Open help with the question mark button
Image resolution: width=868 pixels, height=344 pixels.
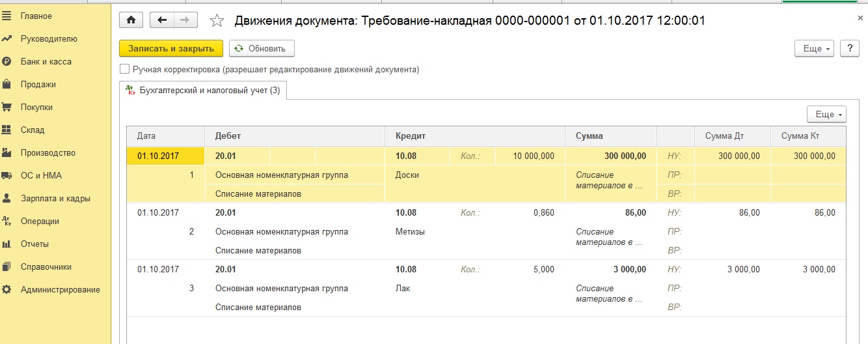(x=850, y=49)
